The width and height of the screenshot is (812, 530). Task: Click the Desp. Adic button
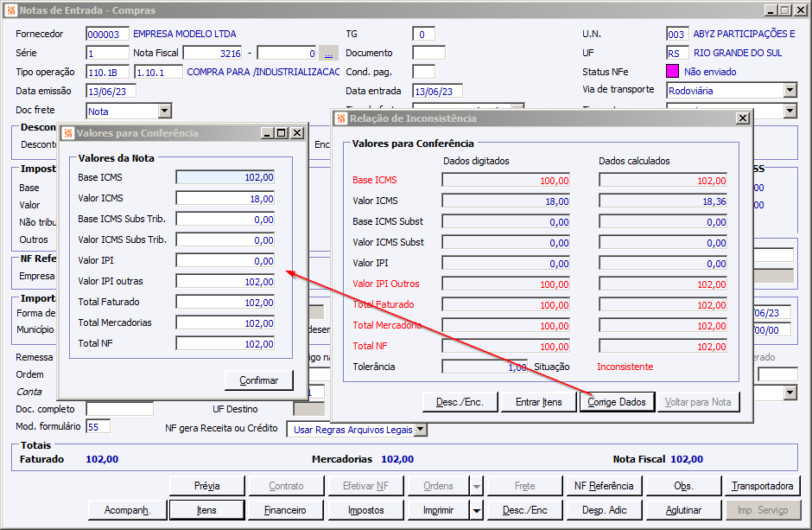tap(604, 510)
